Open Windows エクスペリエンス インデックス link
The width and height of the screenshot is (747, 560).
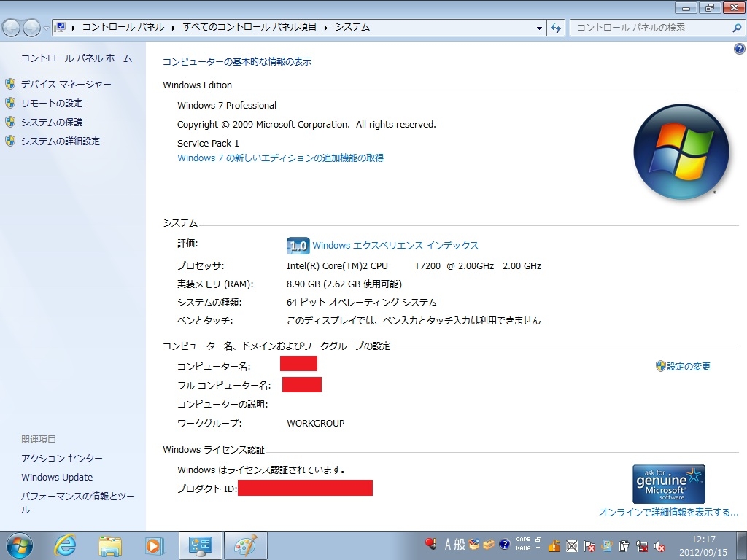tap(395, 246)
